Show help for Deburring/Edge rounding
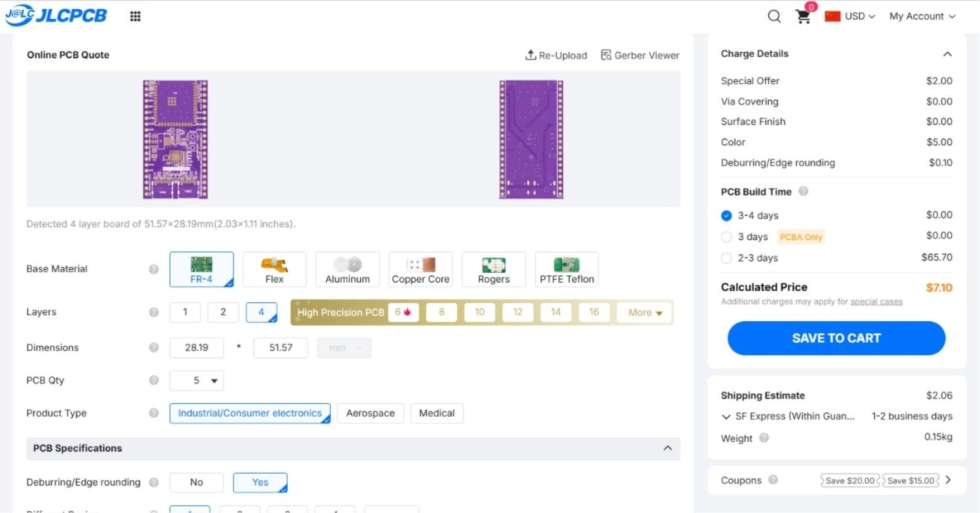This screenshot has height=513, width=980. (154, 482)
